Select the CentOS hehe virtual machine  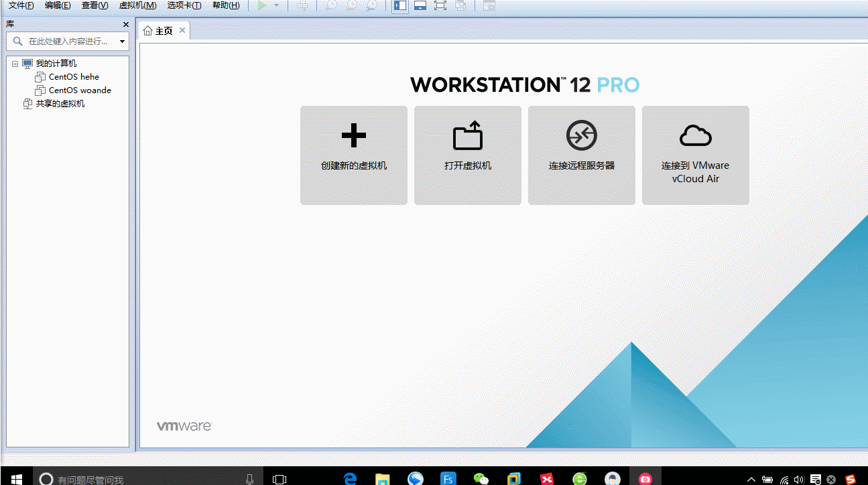coord(74,77)
